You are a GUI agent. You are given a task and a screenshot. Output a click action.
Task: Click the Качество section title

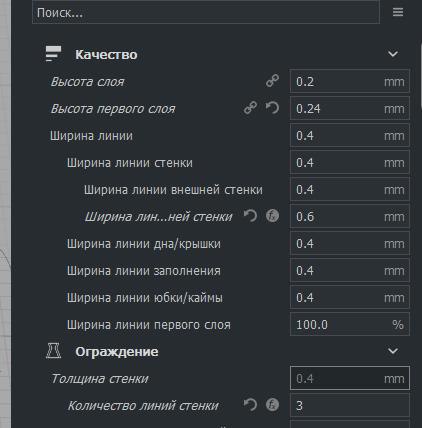[106, 55]
